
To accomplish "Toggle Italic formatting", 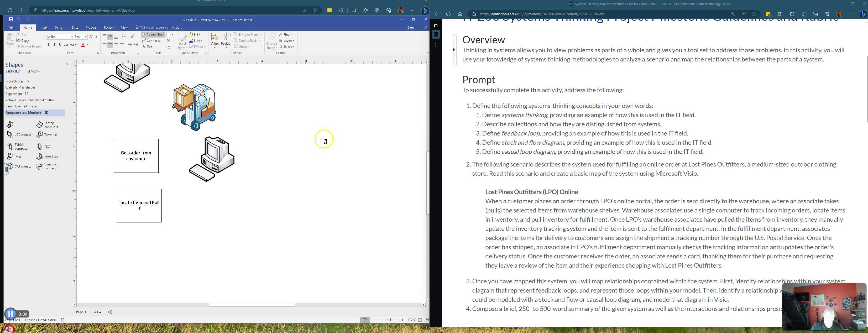I will (54, 45).
